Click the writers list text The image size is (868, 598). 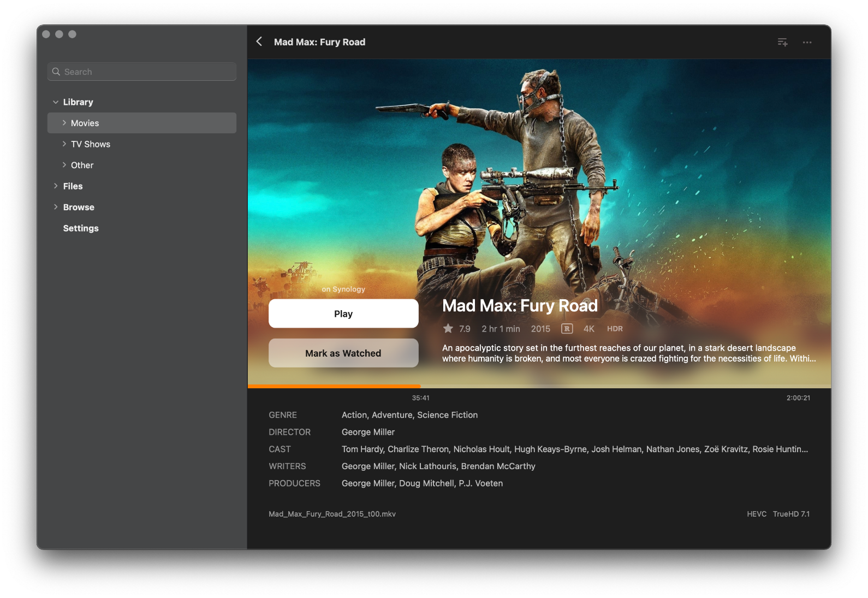pos(438,466)
